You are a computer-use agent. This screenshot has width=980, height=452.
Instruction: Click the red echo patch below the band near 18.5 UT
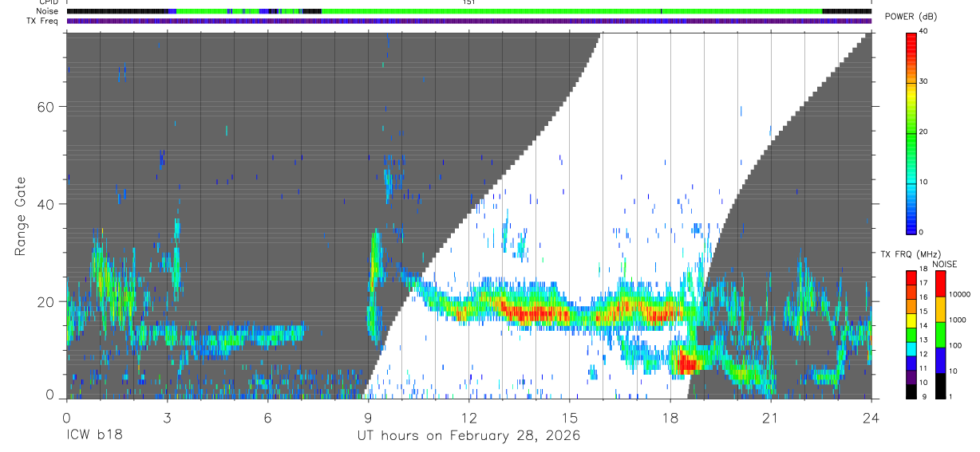pos(687,364)
